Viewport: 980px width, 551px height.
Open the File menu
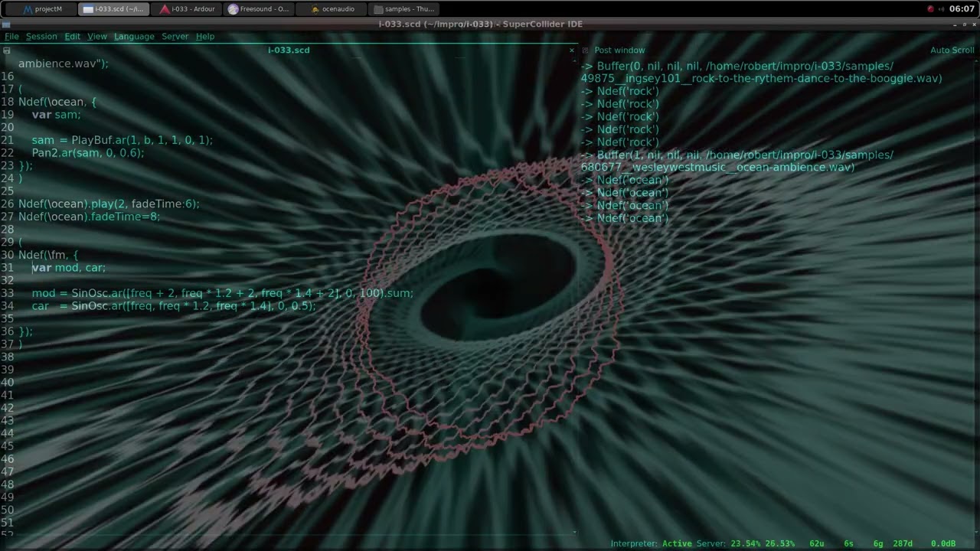11,36
